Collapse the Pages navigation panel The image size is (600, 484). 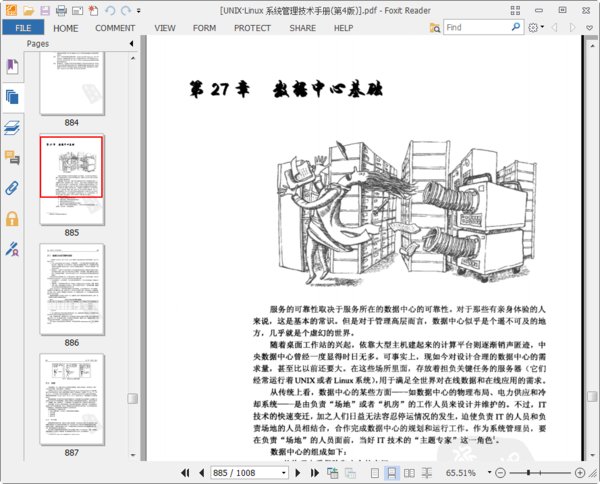coord(129,45)
